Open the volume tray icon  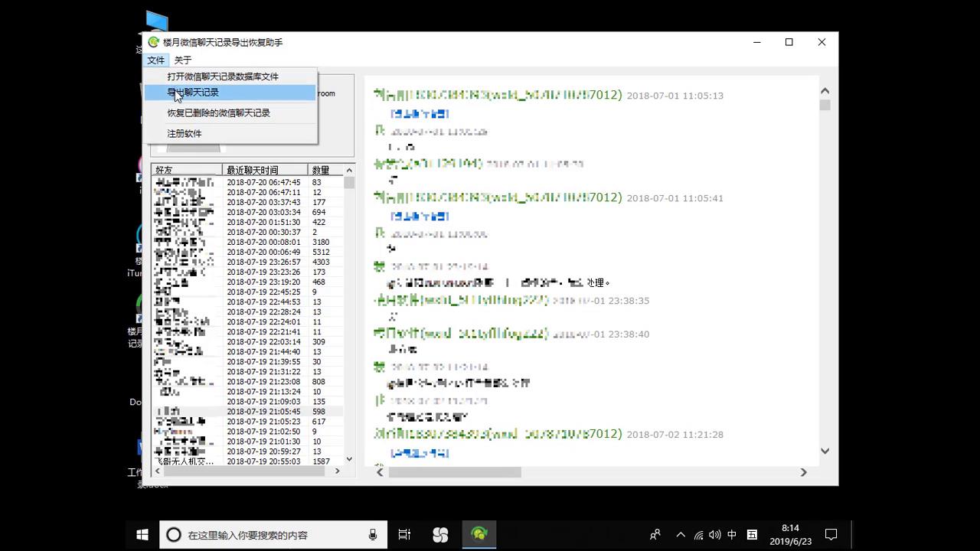coord(715,535)
